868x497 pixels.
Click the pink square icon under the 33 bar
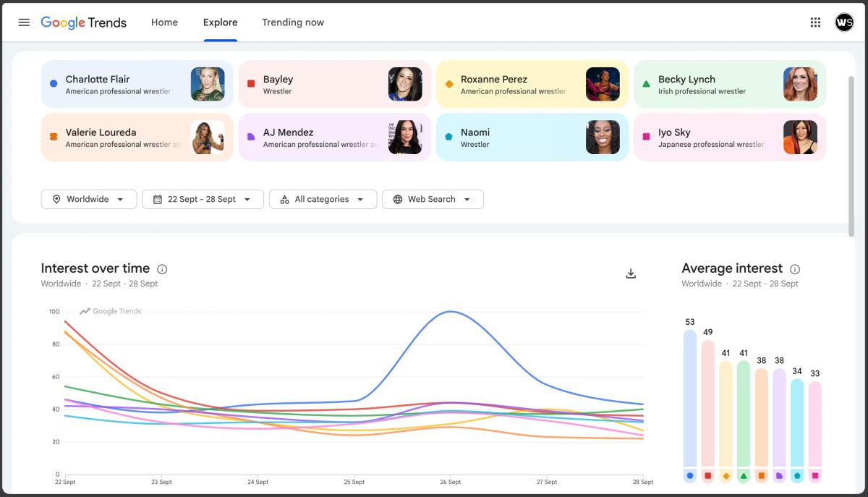tap(815, 476)
